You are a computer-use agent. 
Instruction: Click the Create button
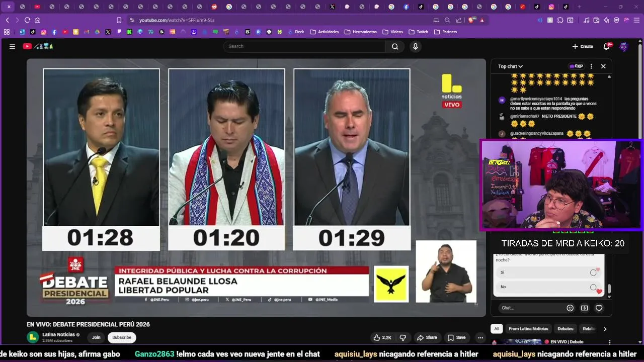[583, 46]
